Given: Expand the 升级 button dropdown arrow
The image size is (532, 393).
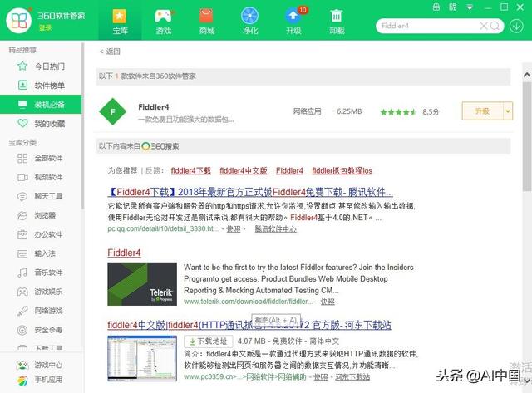Looking at the screenshot, I should [x=508, y=111].
